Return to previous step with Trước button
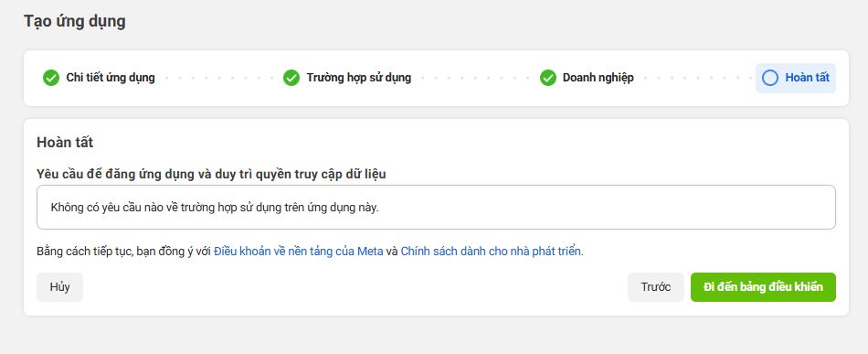 point(656,287)
